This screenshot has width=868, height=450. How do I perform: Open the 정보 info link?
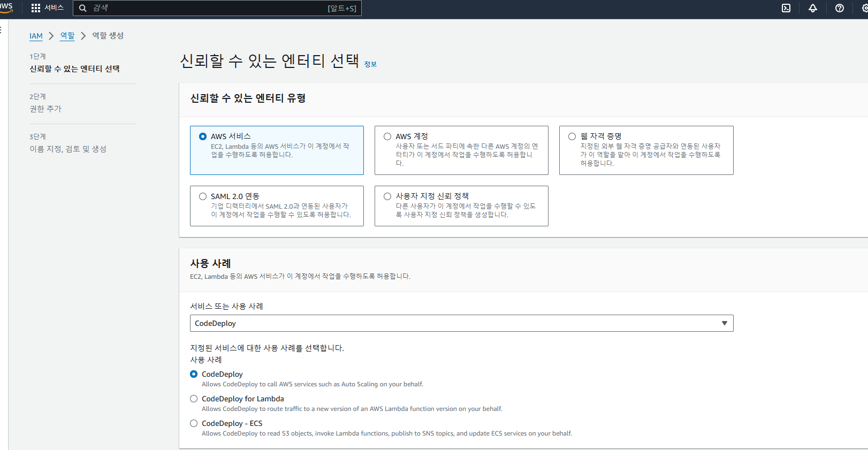click(370, 64)
